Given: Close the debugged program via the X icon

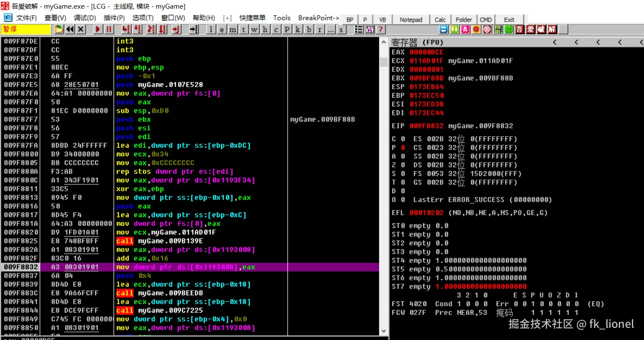Looking at the screenshot, I should point(81,29).
